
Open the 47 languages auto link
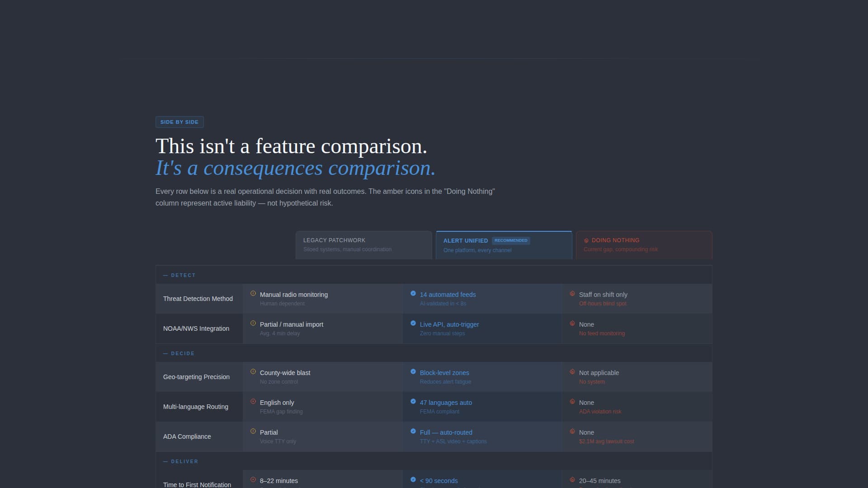(x=446, y=402)
